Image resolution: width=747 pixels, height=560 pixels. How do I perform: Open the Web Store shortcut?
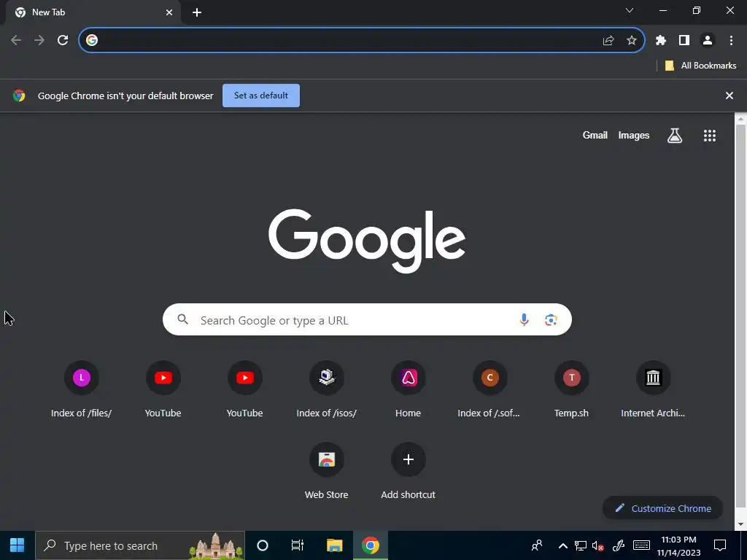coord(326,472)
